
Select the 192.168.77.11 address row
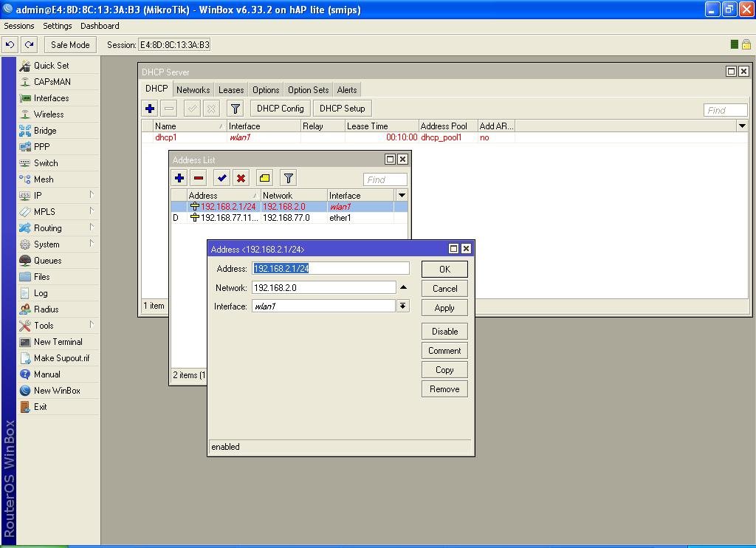(289, 218)
